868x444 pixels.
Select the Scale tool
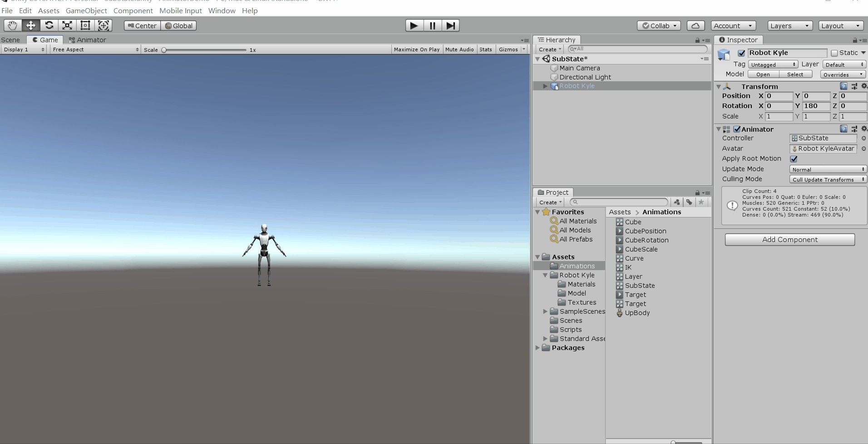[x=67, y=25]
